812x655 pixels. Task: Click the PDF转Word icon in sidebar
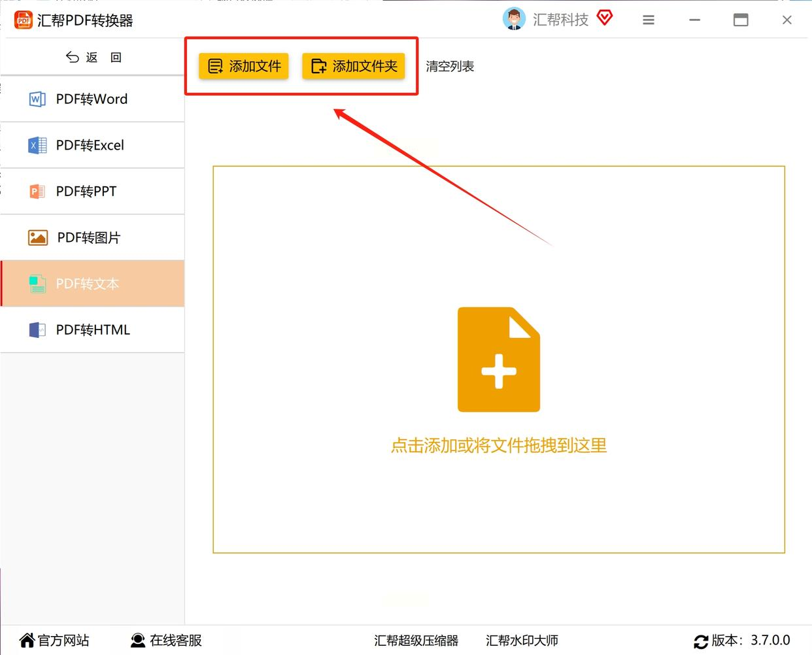click(37, 99)
